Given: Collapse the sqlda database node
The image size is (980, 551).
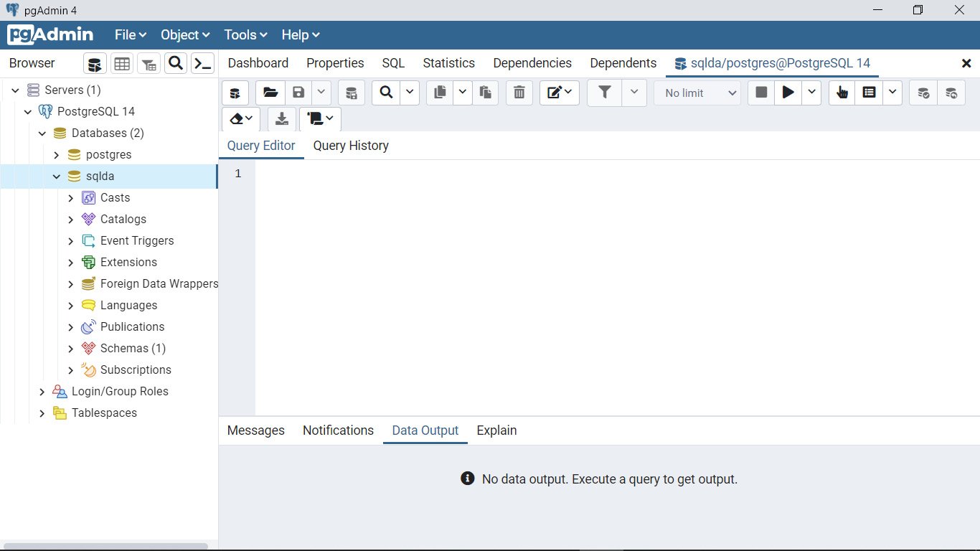Looking at the screenshot, I should [57, 176].
